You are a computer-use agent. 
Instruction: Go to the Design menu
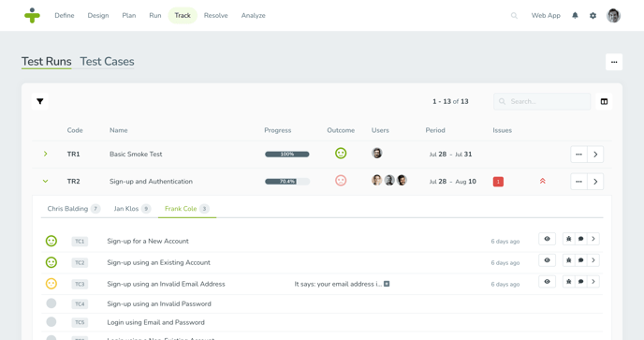click(98, 16)
